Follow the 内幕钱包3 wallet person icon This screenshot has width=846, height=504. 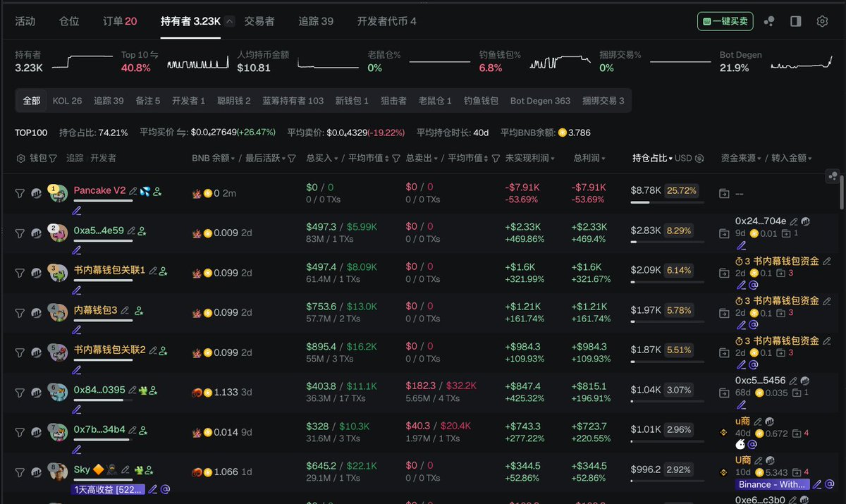coord(139,310)
